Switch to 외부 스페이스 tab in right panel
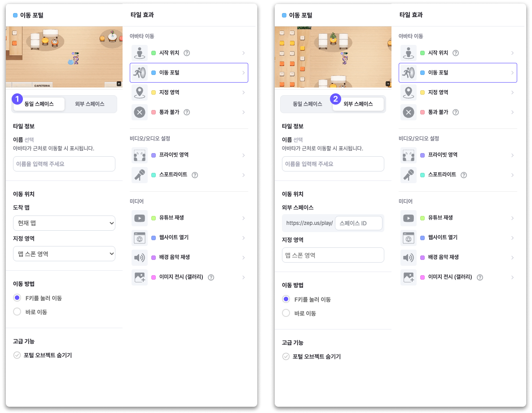This screenshot has height=413, width=532. tap(358, 104)
